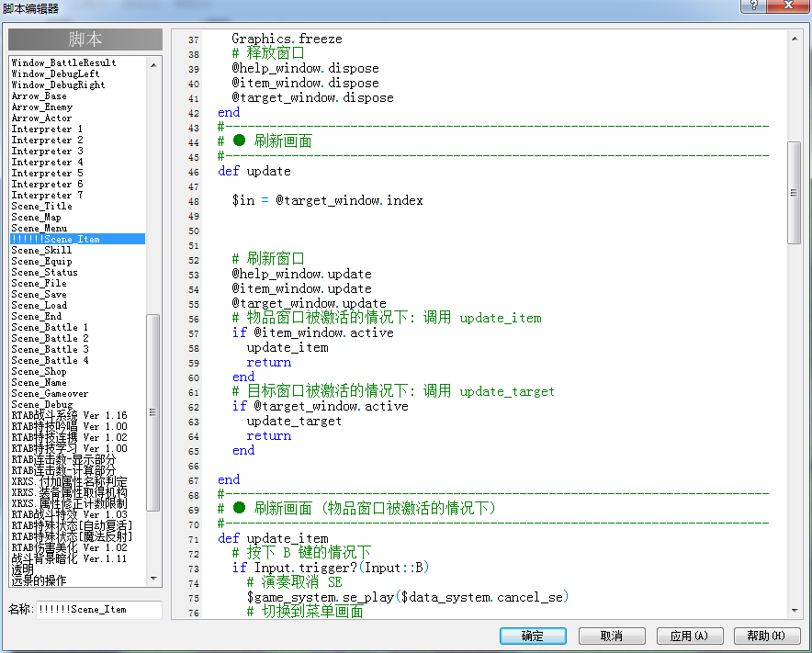Select Scene_Map script
This screenshot has height=653, width=812.
pyautogui.click(x=36, y=218)
